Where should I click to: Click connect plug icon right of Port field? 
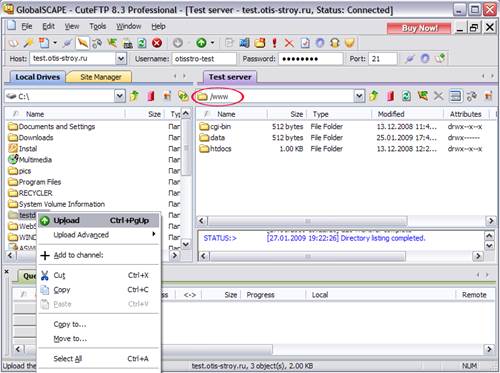pos(410,59)
